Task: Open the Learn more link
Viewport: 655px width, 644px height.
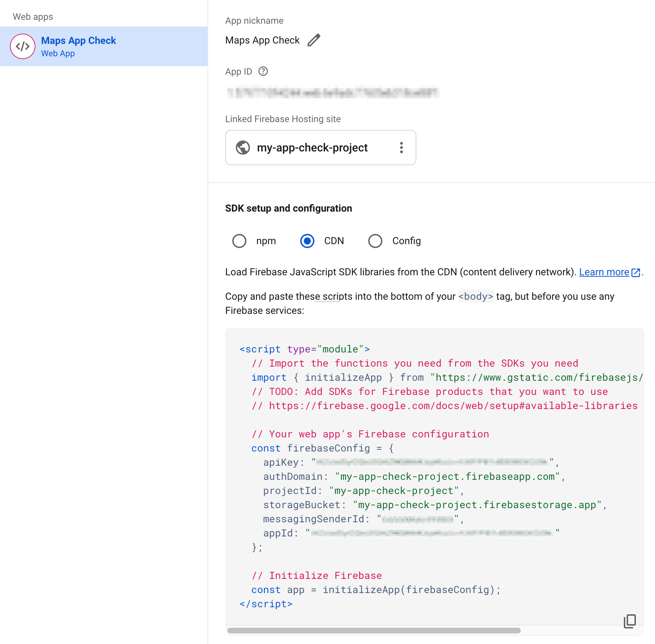Action: [x=604, y=272]
